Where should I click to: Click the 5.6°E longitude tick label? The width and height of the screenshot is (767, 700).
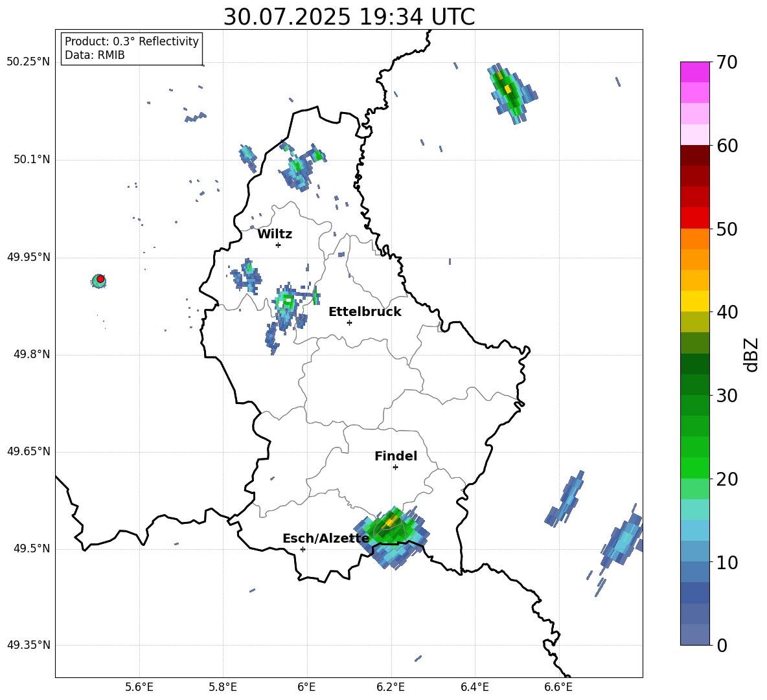coord(139,687)
